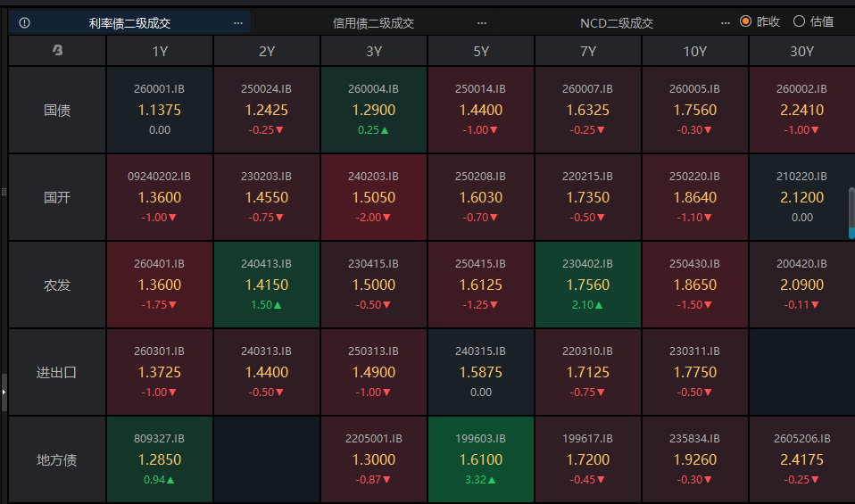Click the logo icon in header row
Screen dimensions: 855x504
coord(57,51)
